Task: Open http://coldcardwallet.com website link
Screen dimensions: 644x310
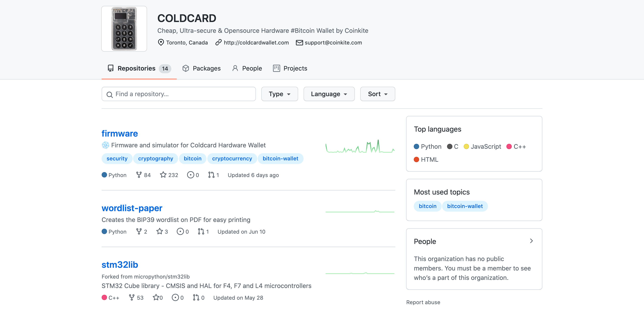Action: 256,43
